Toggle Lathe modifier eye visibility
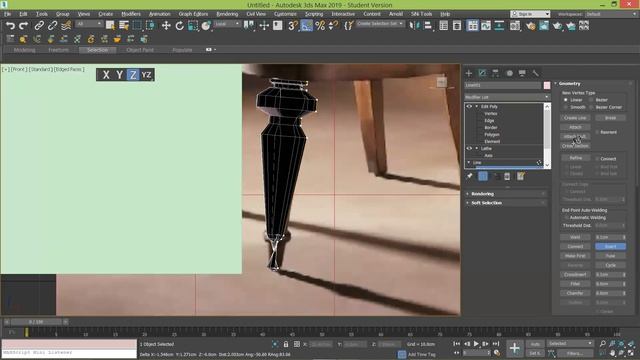The image size is (640, 360). coord(469,148)
